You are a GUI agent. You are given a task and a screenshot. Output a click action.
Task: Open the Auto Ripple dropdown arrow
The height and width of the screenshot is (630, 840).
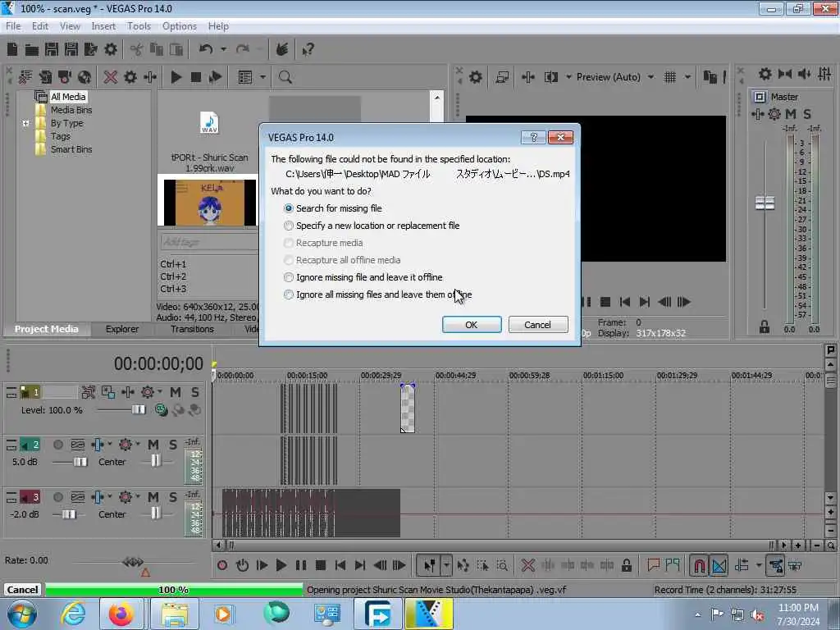coord(759,565)
